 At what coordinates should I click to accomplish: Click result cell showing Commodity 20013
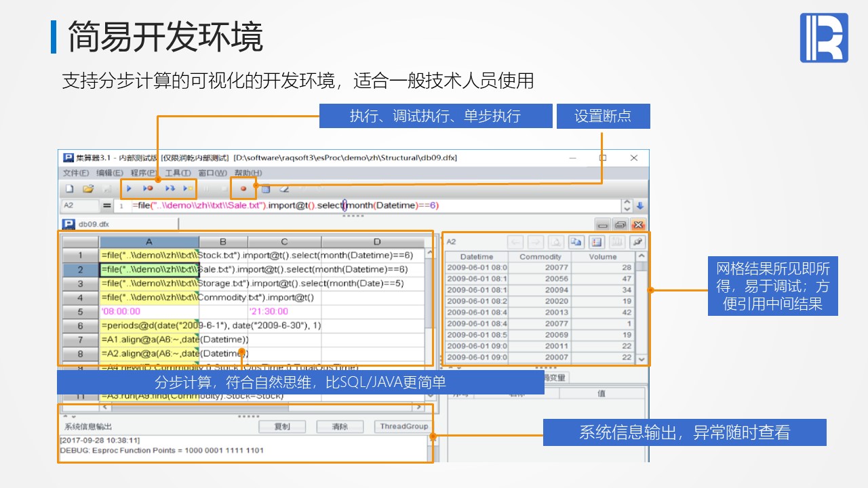540,312
